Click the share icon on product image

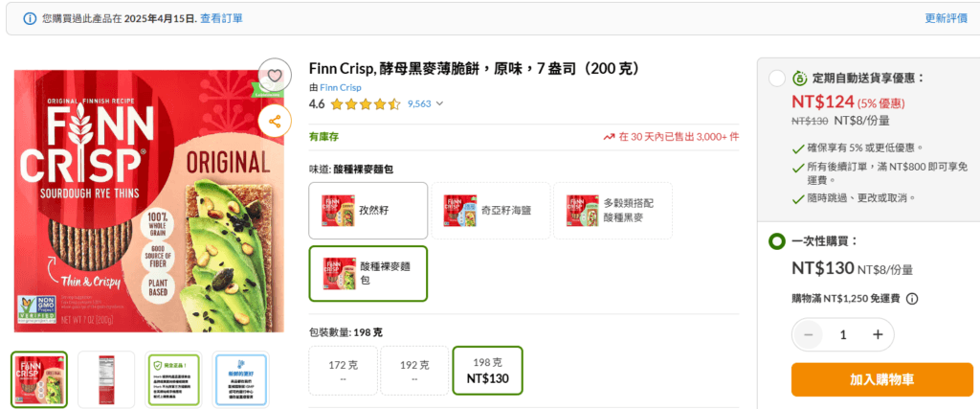click(x=275, y=121)
